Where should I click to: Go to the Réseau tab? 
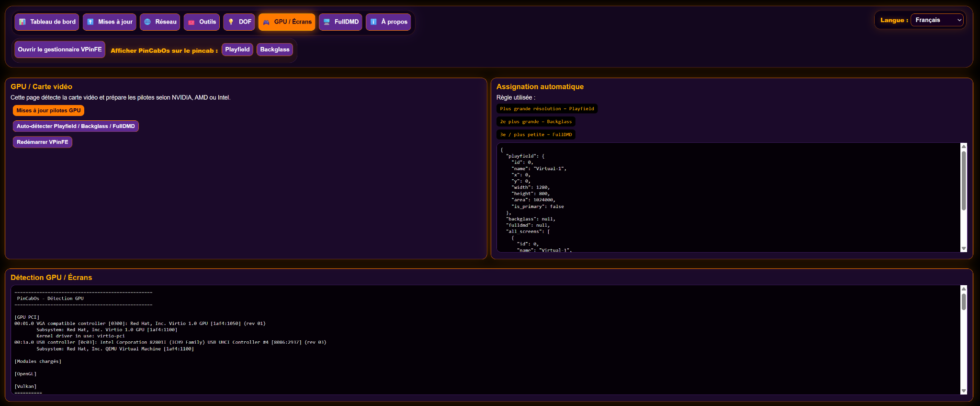tap(160, 22)
